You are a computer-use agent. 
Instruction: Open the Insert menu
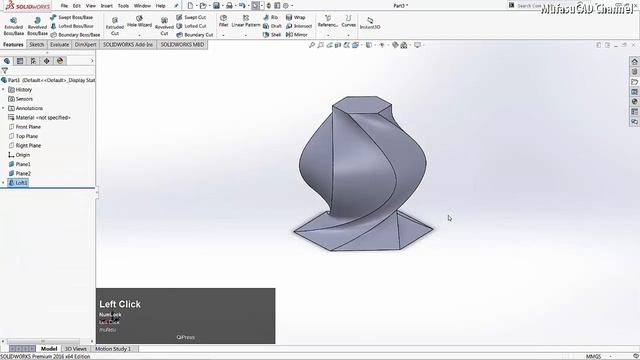click(107, 6)
